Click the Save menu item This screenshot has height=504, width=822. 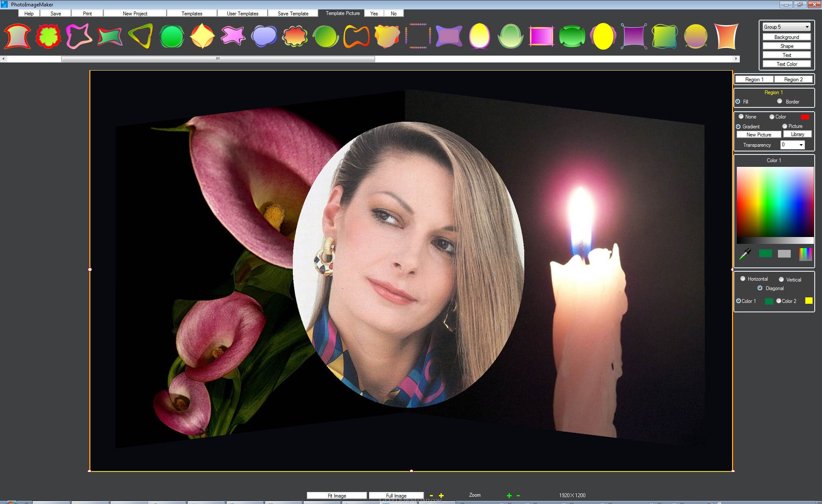56,14
